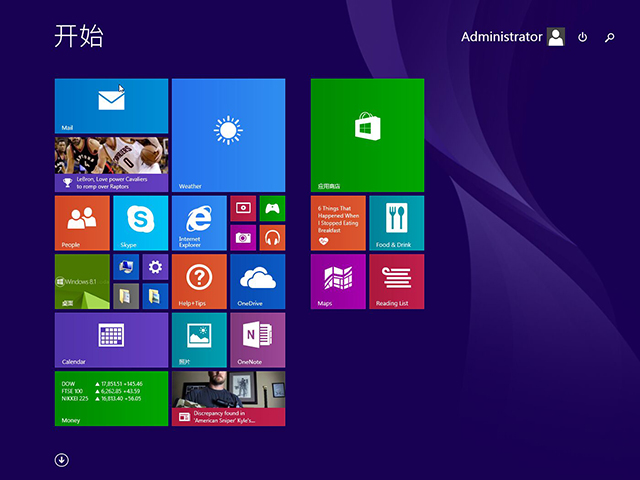The height and width of the screenshot is (480, 640).
Task: Launch Internet Explorer tile
Action: (199, 223)
